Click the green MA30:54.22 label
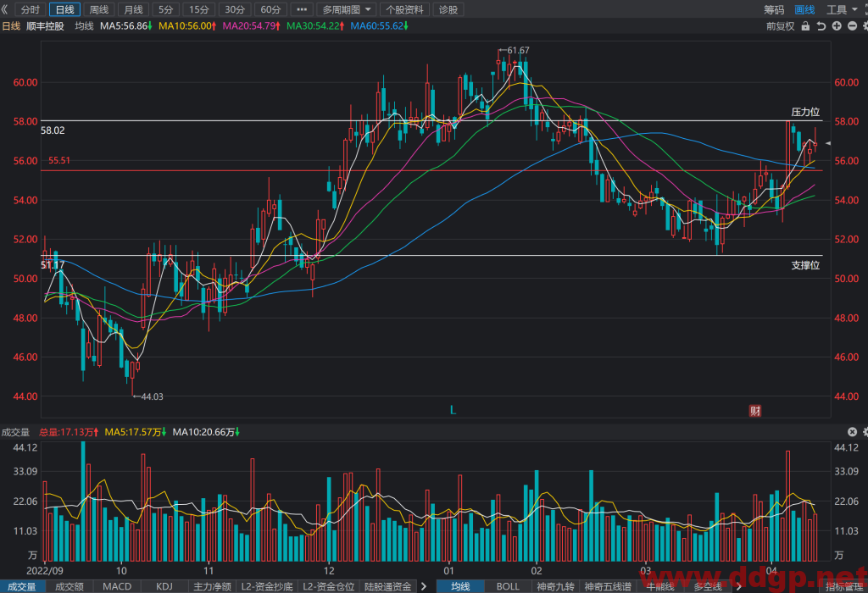Screen dimensions: 868x593 pyautogui.click(x=315, y=26)
